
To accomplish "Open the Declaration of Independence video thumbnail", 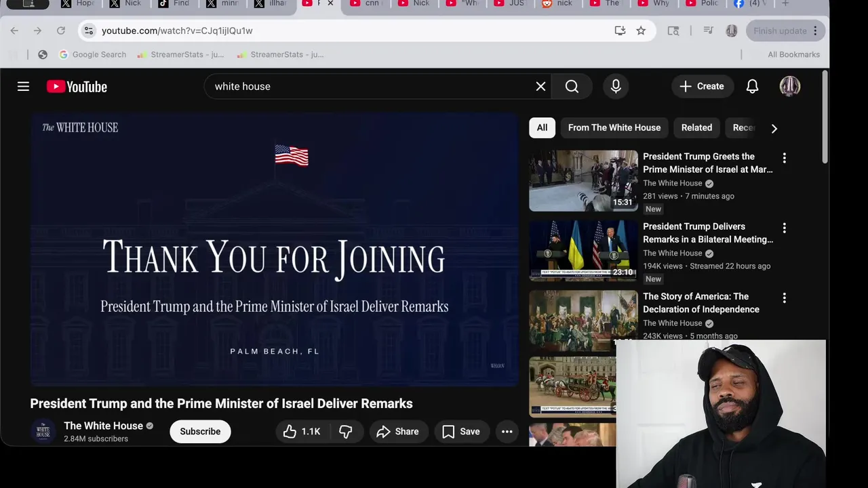I will click(583, 321).
